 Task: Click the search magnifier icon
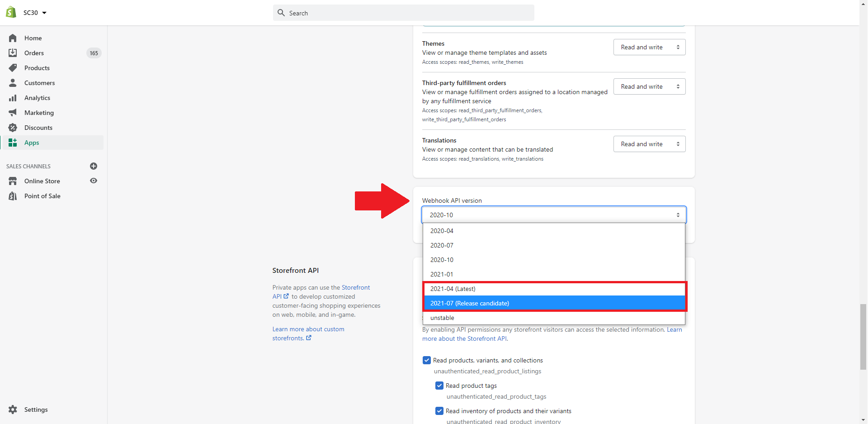(x=281, y=13)
